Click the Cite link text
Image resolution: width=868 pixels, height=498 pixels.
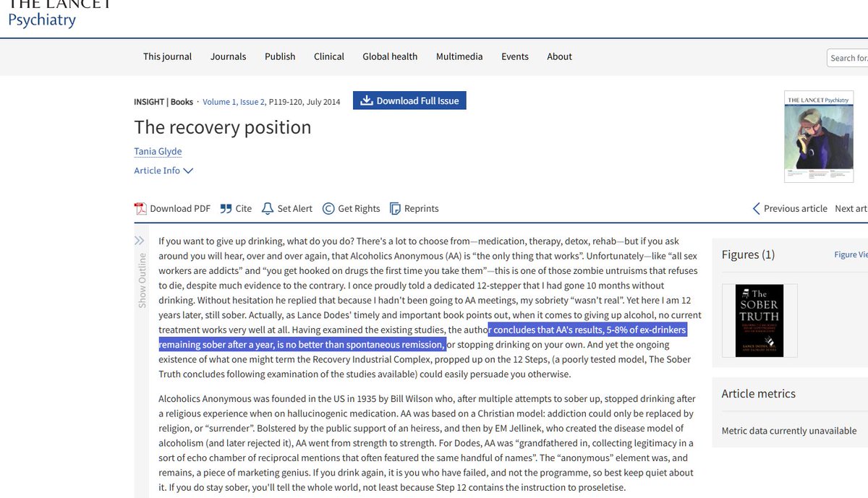(244, 208)
